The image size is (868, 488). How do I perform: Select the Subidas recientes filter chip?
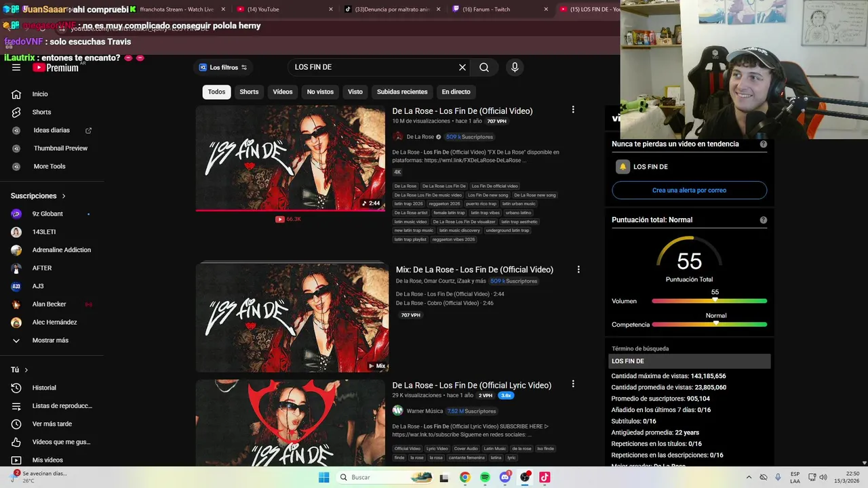(402, 91)
